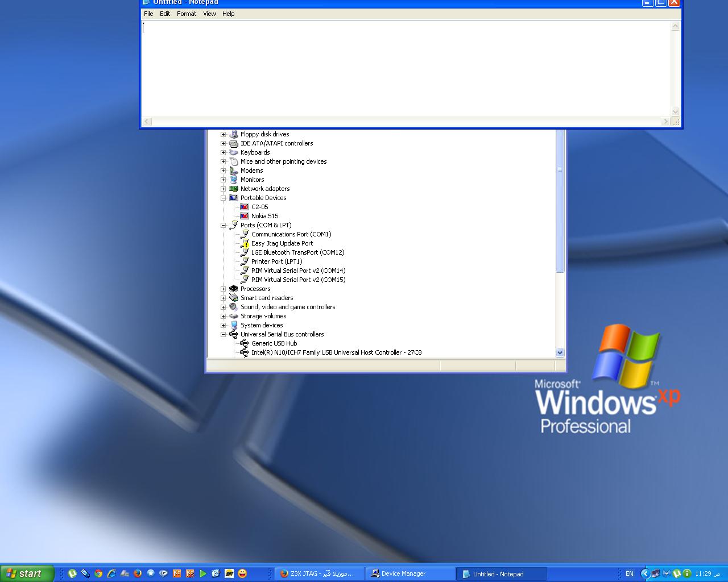Click the warning icon of Easy Jtag Update Port

point(245,243)
